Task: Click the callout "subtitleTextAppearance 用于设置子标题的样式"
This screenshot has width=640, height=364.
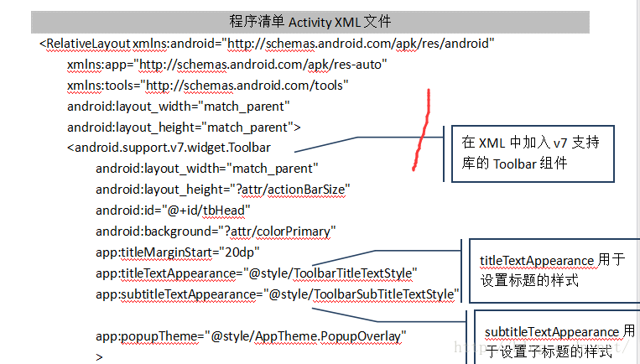Action: (557, 337)
